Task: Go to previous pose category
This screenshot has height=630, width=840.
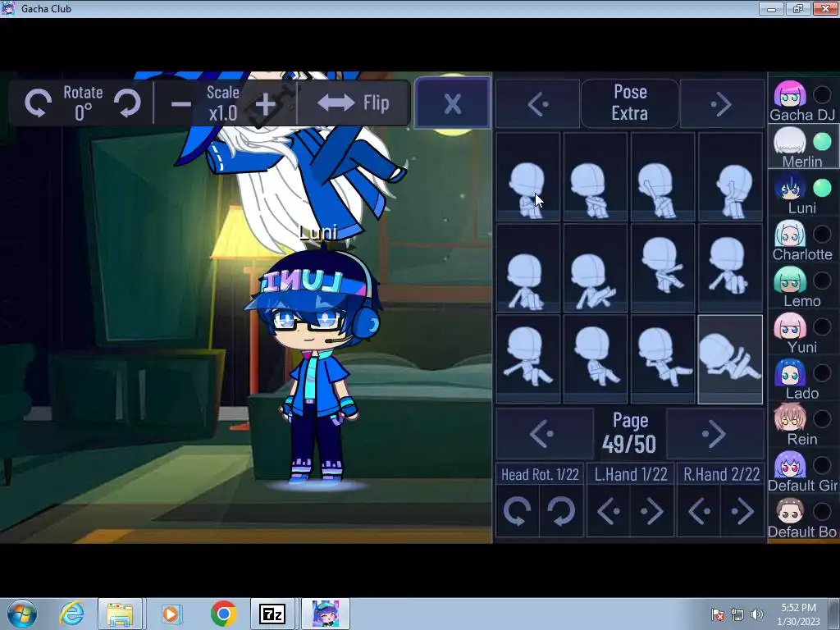Action: 537,103
